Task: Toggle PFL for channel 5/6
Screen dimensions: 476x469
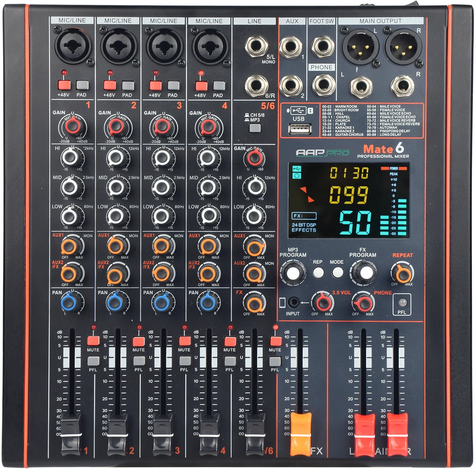Action: click(x=275, y=361)
